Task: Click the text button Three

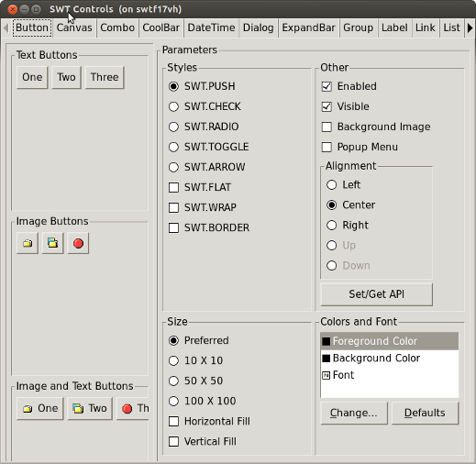Action: [105, 77]
